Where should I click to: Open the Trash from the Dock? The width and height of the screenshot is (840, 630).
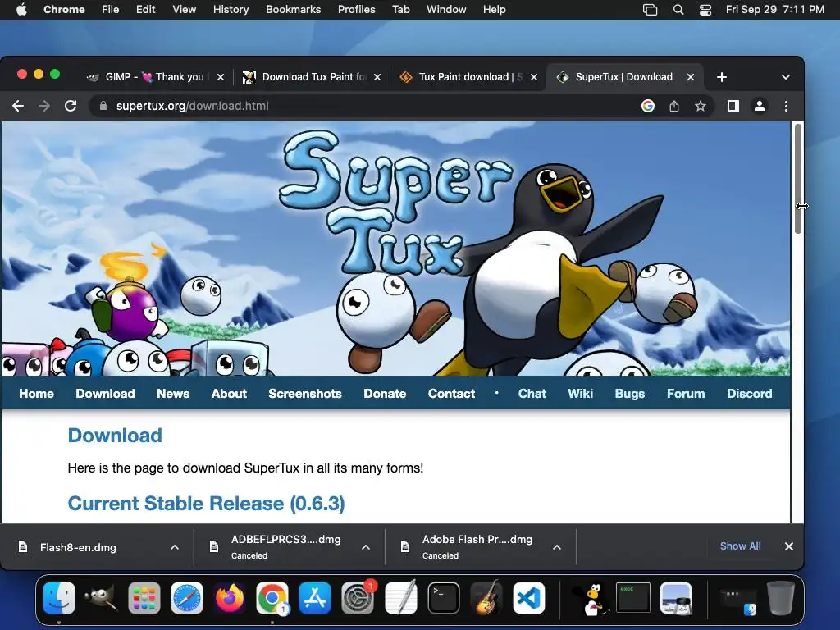pos(781,598)
